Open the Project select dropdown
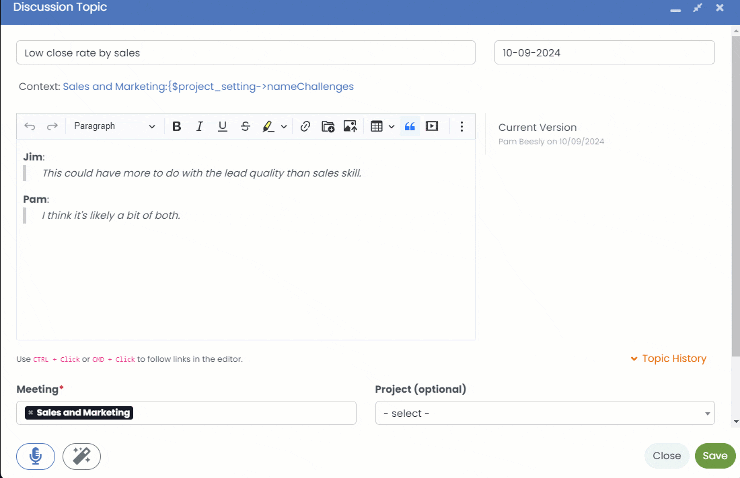Image resolution: width=740 pixels, height=478 pixels. (x=544, y=413)
